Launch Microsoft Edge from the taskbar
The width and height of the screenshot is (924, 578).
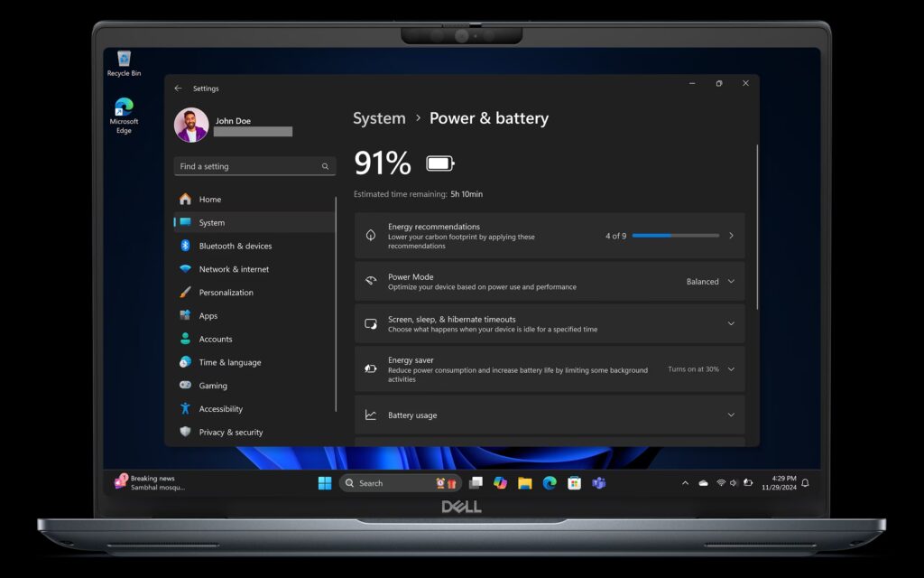pyautogui.click(x=550, y=482)
